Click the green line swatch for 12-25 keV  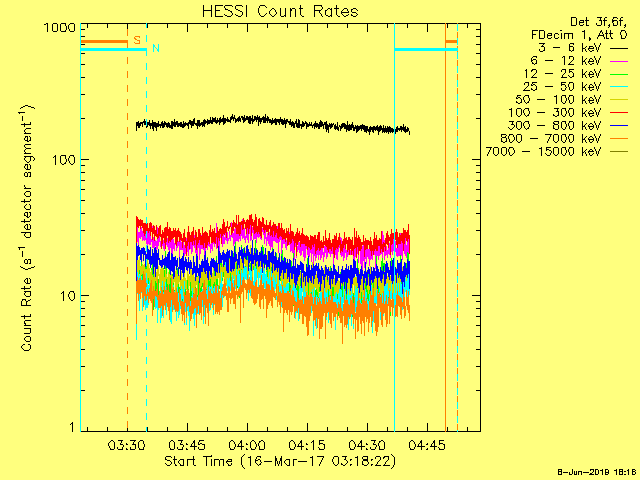point(619,74)
